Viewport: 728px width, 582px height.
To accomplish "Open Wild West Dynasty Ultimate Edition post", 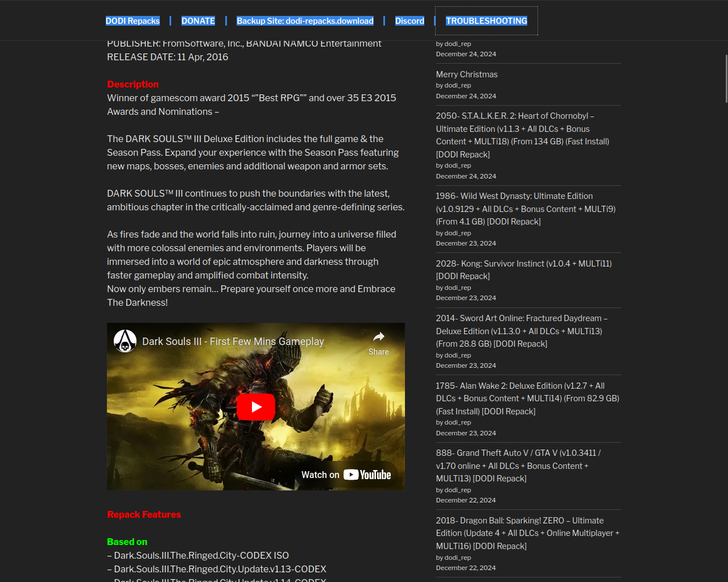I will [x=526, y=209].
